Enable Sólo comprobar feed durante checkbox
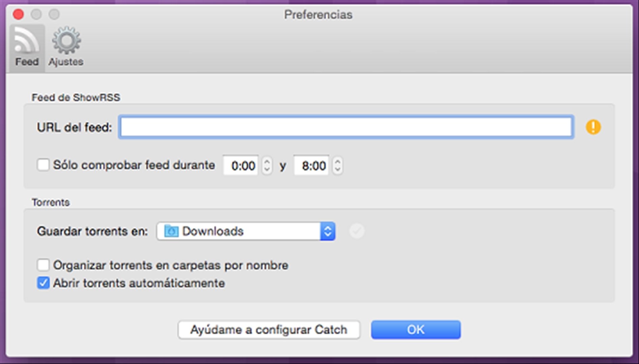 [x=43, y=165]
